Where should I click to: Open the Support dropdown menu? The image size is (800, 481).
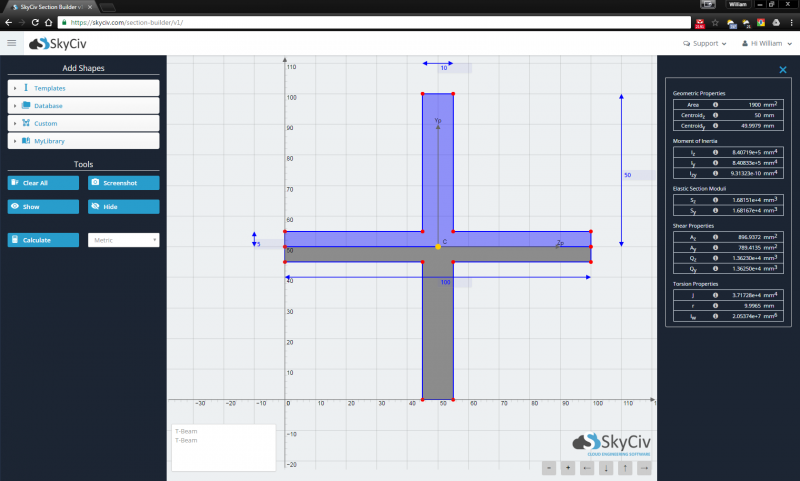pos(705,43)
